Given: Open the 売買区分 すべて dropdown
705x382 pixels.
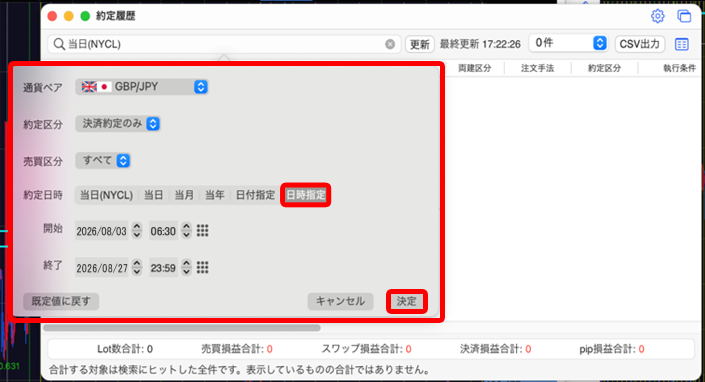Looking at the screenshot, I should [x=103, y=160].
